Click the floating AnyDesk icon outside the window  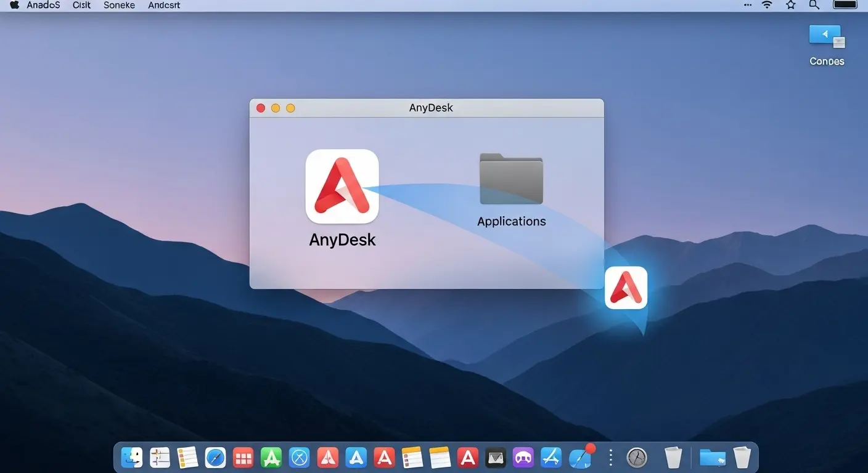(x=626, y=288)
